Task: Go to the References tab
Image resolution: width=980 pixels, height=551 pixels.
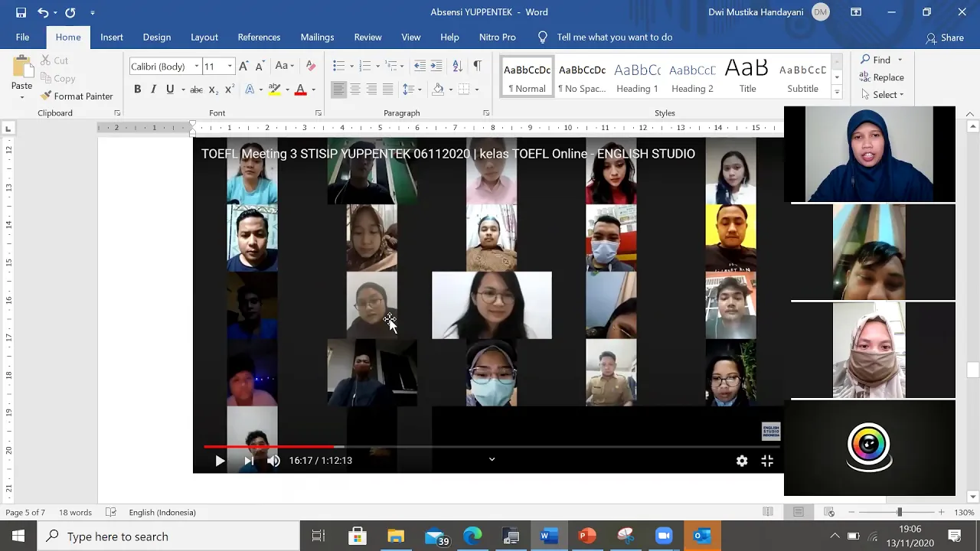Action: 259,37
